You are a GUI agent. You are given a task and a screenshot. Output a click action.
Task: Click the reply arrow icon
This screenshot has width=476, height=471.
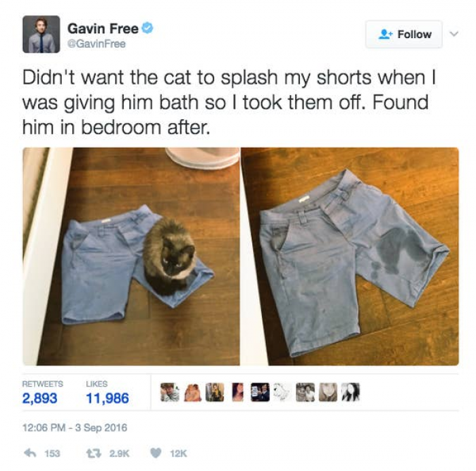coord(30,453)
